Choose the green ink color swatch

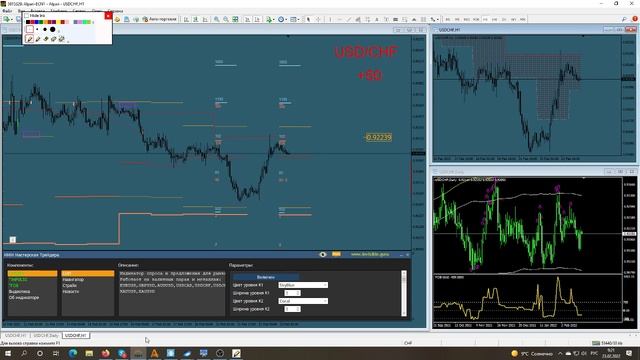click(x=41, y=22)
